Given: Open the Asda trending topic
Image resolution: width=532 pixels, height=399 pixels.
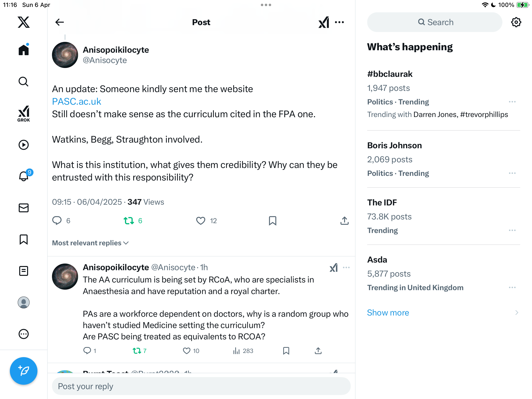Looking at the screenshot, I should [x=444, y=273].
